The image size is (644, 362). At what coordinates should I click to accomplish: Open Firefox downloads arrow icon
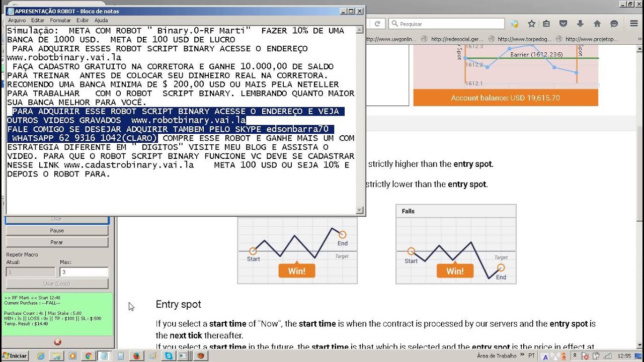click(x=580, y=24)
